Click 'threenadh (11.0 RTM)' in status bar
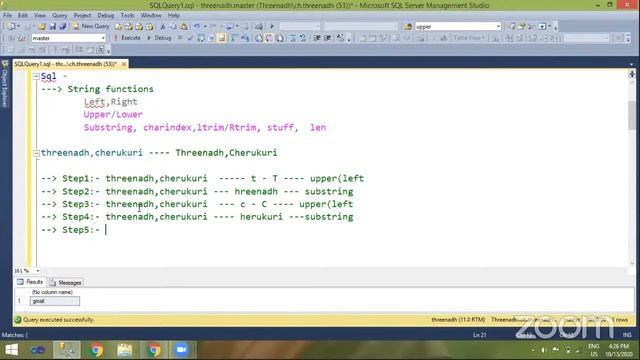The height and width of the screenshot is (360, 640). 458,320
